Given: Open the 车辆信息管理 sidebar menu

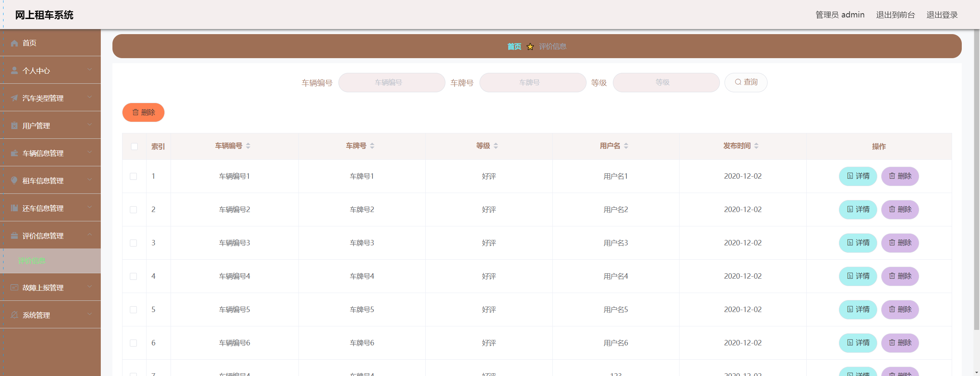Looking at the screenshot, I should pos(50,153).
